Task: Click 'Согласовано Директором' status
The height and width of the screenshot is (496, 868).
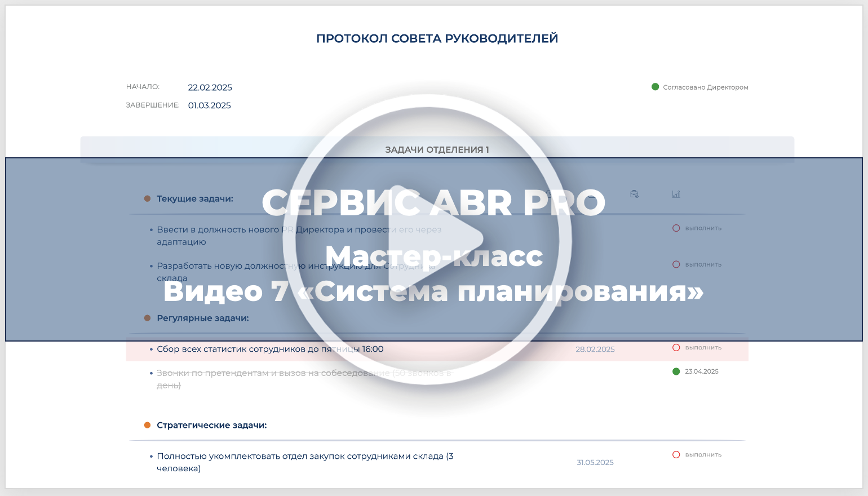Action: tap(700, 87)
